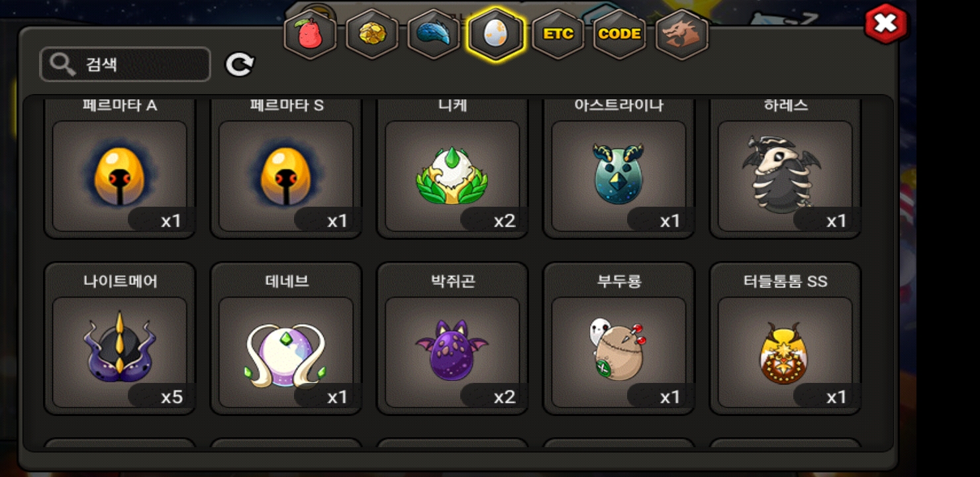Open the ETC tab
Viewport: 980px width, 477px height.
point(558,34)
